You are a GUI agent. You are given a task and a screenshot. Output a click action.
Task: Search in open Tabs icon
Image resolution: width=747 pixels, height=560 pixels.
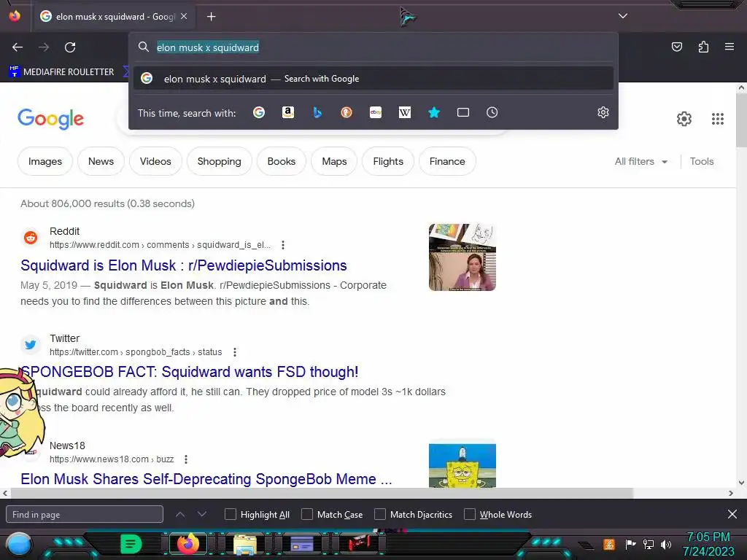click(x=463, y=112)
